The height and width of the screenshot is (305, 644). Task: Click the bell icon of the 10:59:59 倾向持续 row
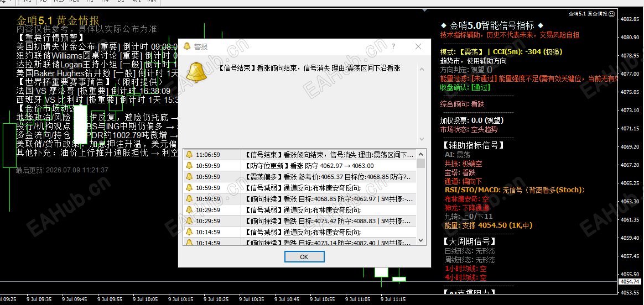point(189,199)
